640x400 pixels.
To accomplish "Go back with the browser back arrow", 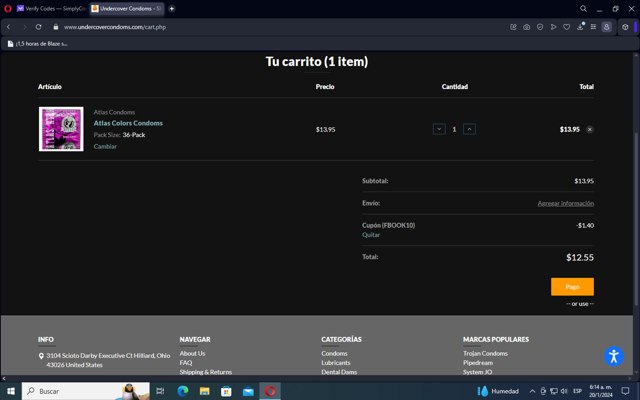I will point(9,27).
